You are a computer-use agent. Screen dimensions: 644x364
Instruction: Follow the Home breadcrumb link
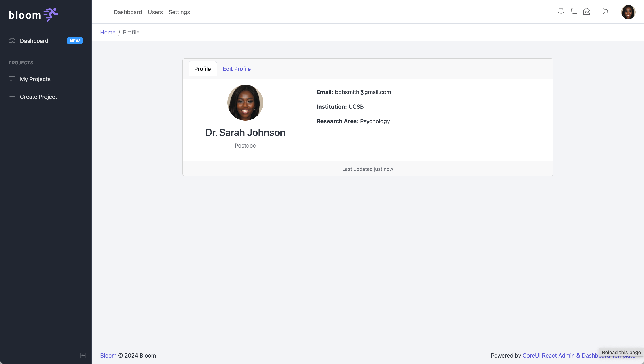(x=108, y=32)
